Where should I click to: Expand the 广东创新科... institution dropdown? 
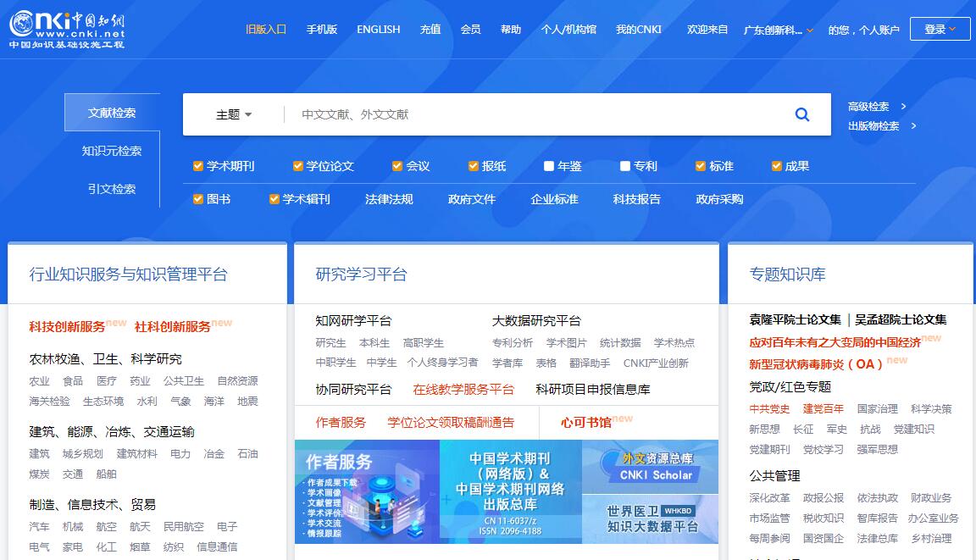pyautogui.click(x=778, y=30)
